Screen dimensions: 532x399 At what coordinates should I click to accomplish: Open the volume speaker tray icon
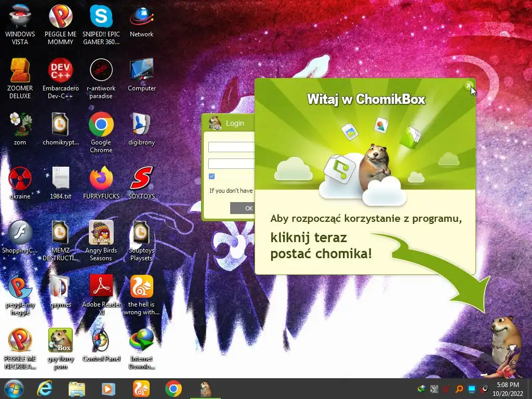point(485,389)
